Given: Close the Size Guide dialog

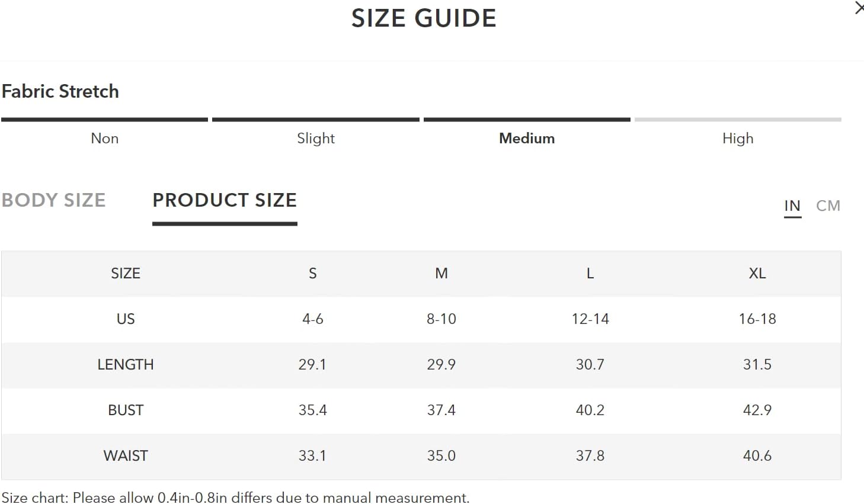Looking at the screenshot, I should click(859, 8).
